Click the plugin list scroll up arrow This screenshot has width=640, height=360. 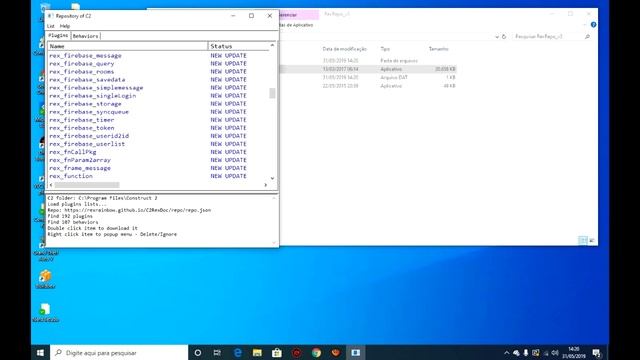pyautogui.click(x=272, y=45)
